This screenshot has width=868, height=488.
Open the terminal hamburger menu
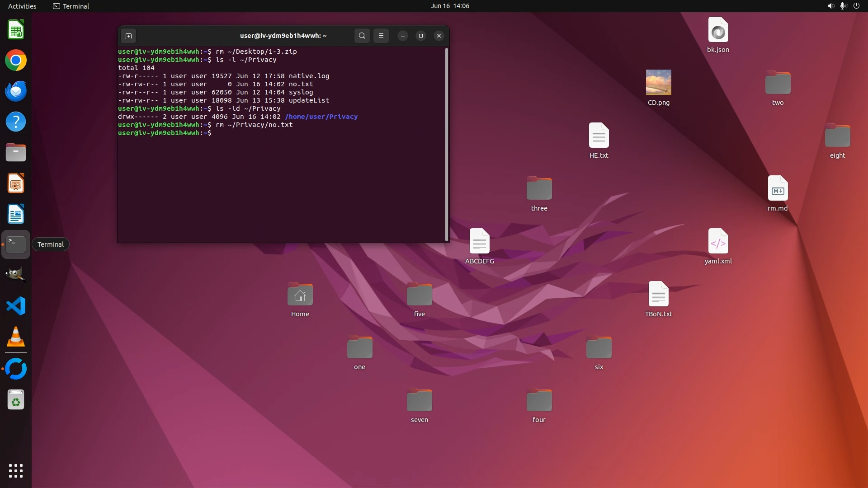[381, 36]
